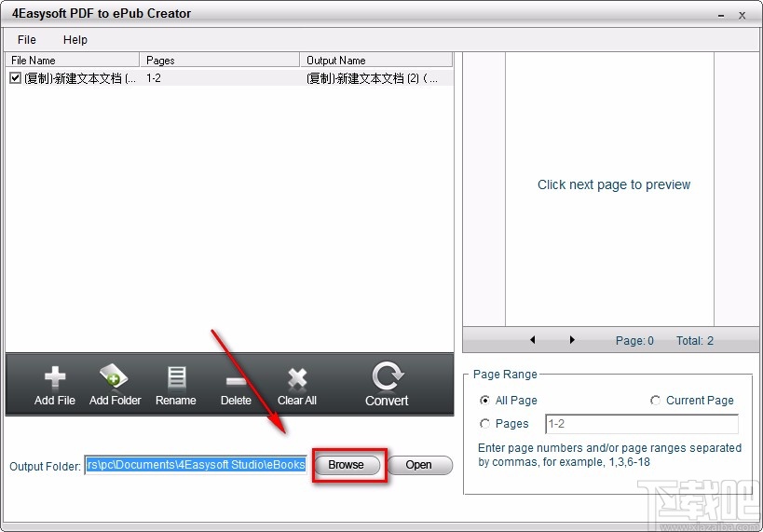Click the '1-2' pages cell
The height and width of the screenshot is (532, 763).
[154, 78]
